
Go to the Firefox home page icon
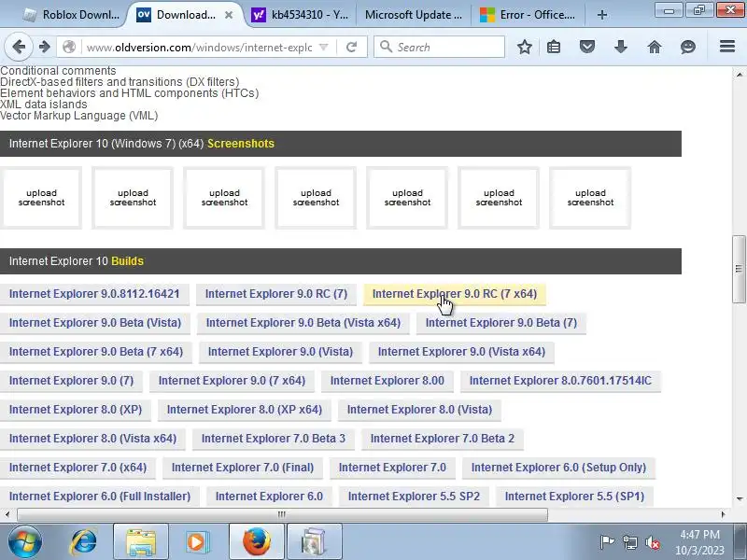[x=655, y=47]
